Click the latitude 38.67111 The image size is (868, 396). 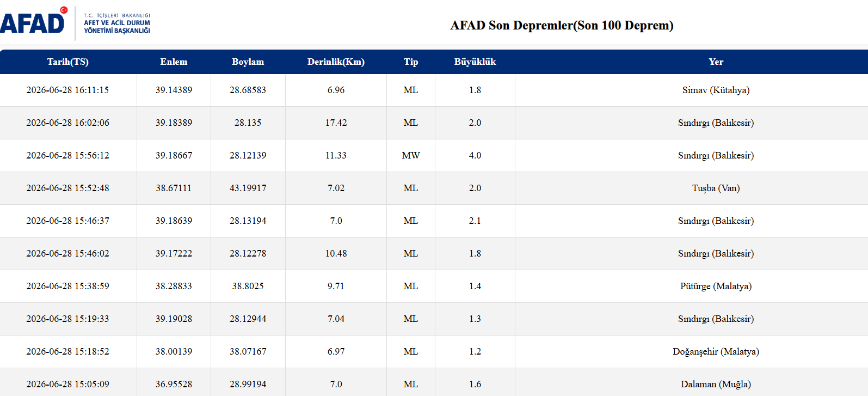(174, 188)
